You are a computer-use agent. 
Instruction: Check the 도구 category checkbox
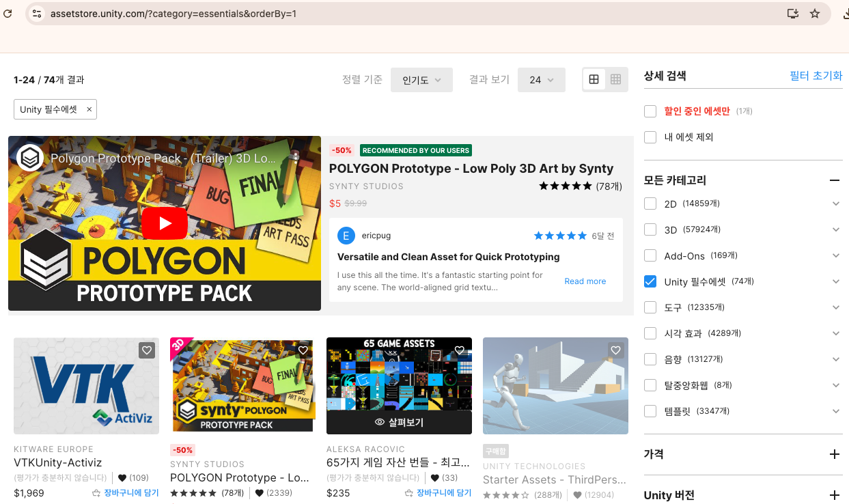(650, 307)
